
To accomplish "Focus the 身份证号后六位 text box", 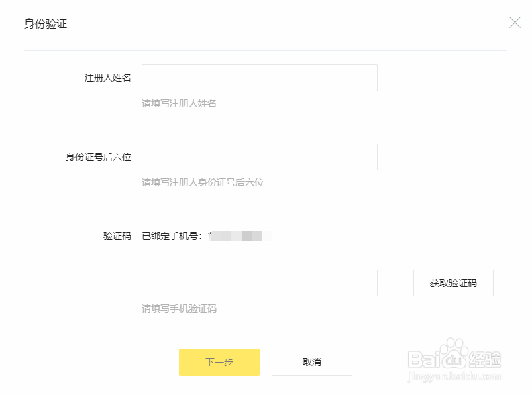I will tap(259, 157).
